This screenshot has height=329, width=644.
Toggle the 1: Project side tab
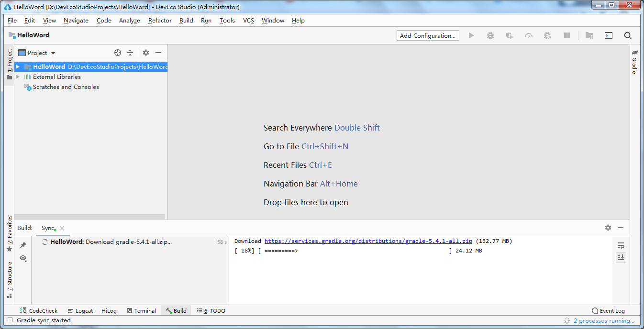[9, 65]
